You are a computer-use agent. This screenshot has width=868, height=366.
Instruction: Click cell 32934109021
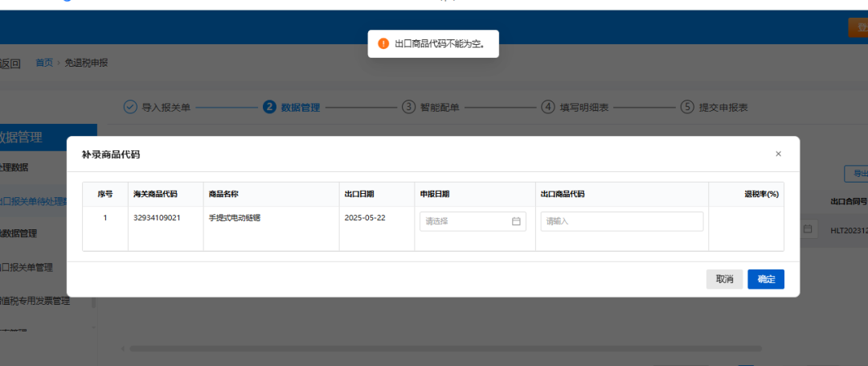point(157,218)
